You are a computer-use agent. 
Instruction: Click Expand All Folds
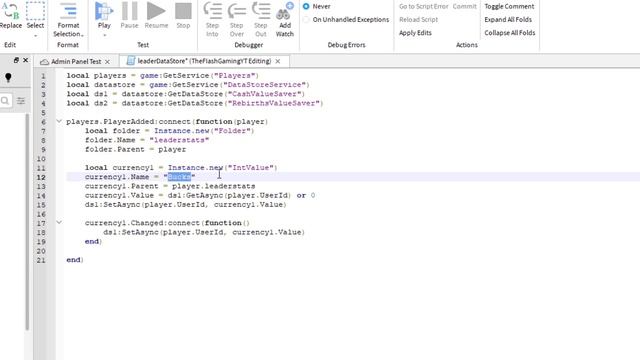[x=508, y=20]
